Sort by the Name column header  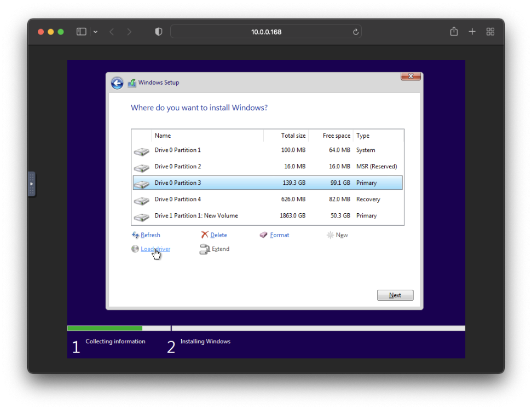[207, 136]
